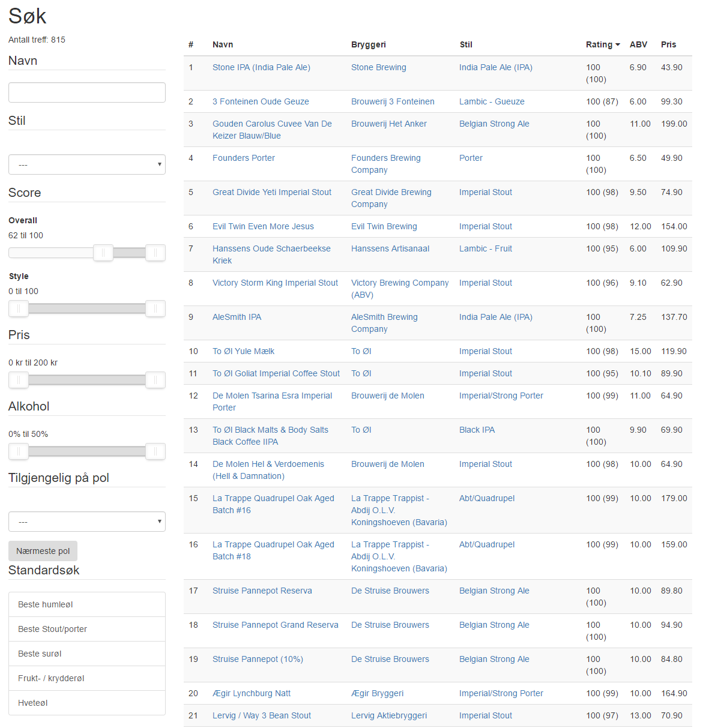Screen dimensions: 703x728
Task: Open the Lambic - Gueuze style link
Action: (492, 101)
